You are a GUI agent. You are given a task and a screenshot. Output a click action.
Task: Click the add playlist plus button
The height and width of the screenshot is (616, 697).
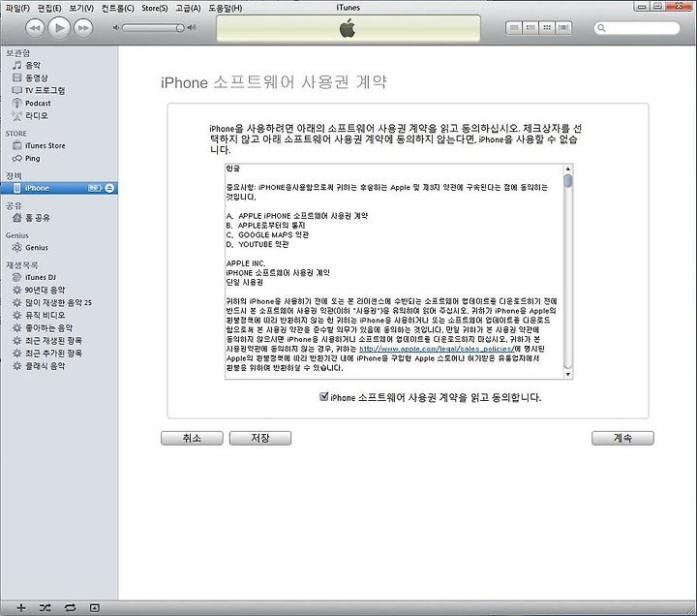[x=21, y=607]
